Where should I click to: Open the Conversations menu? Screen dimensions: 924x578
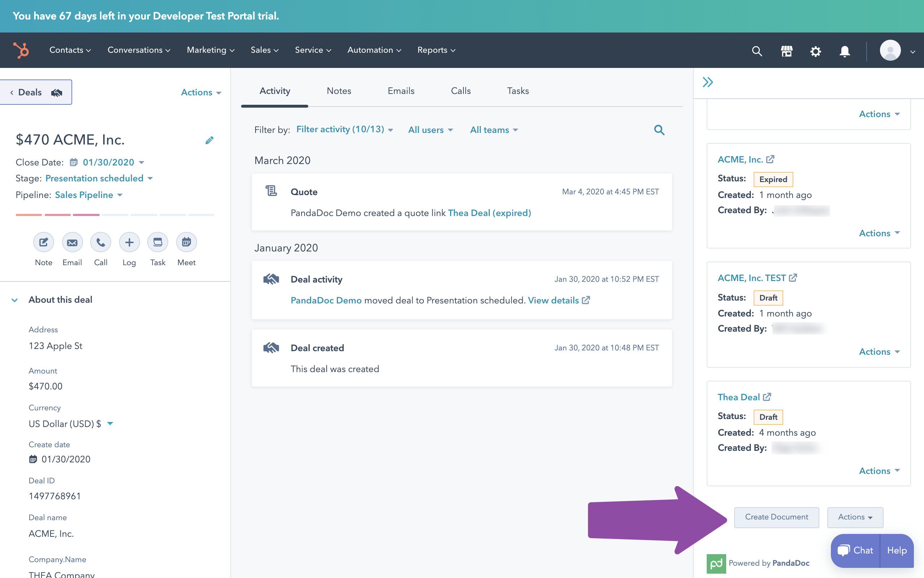[139, 50]
